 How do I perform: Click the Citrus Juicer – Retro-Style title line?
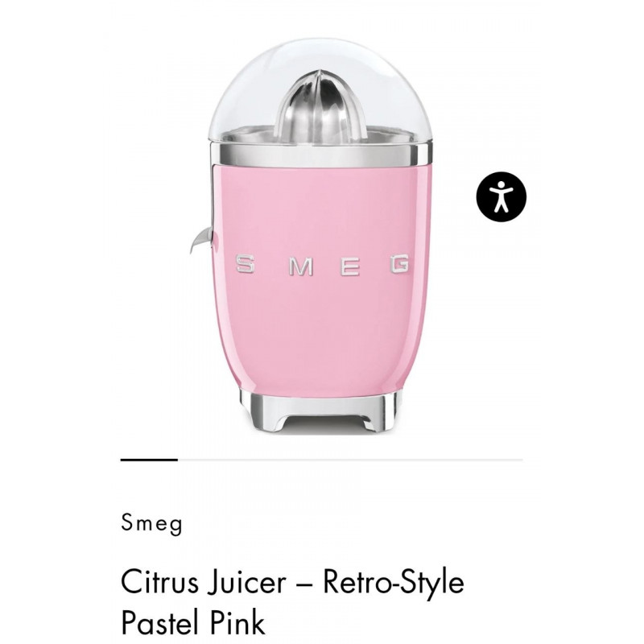click(292, 581)
